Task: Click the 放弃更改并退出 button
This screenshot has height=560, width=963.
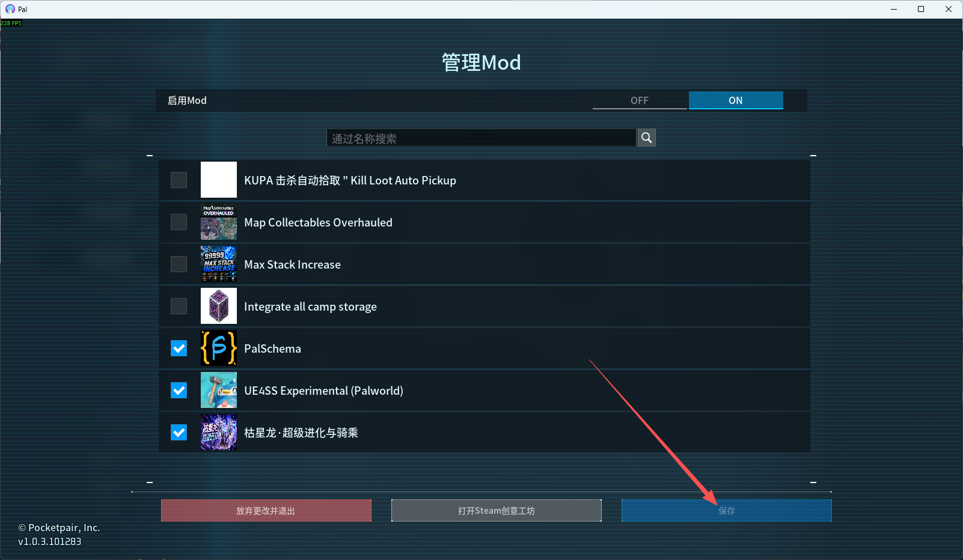Action: pyautogui.click(x=266, y=511)
